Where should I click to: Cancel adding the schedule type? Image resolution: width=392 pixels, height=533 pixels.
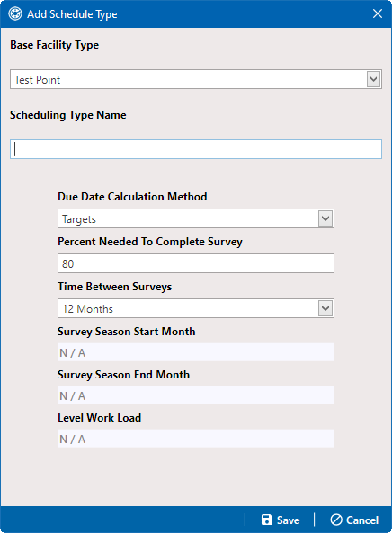(x=354, y=520)
